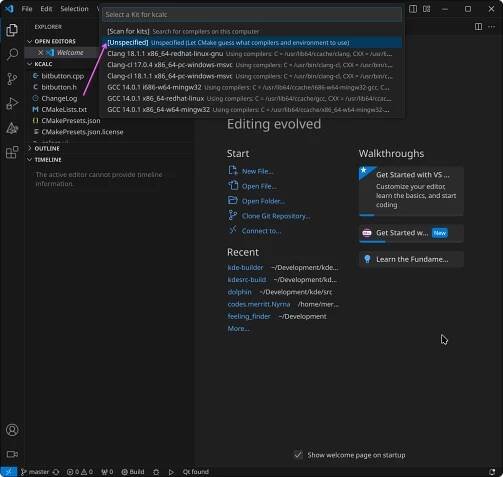Select the Unspecified kit option

tap(252, 43)
